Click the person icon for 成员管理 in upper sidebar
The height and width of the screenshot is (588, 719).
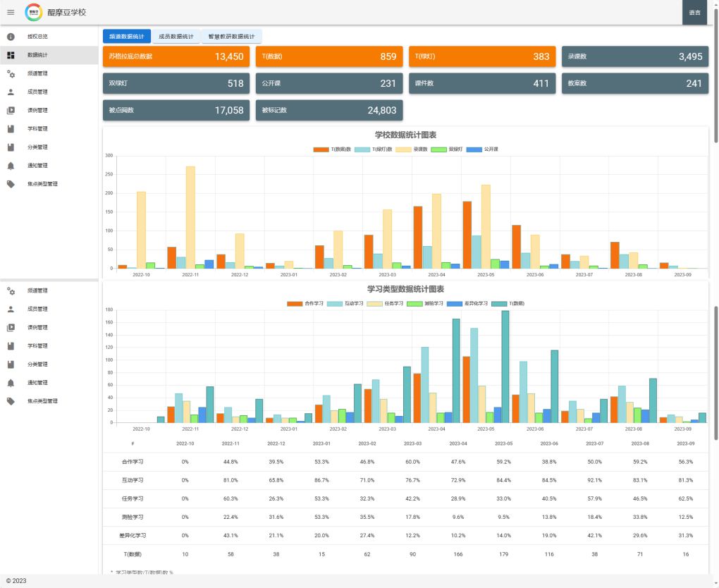(11, 92)
